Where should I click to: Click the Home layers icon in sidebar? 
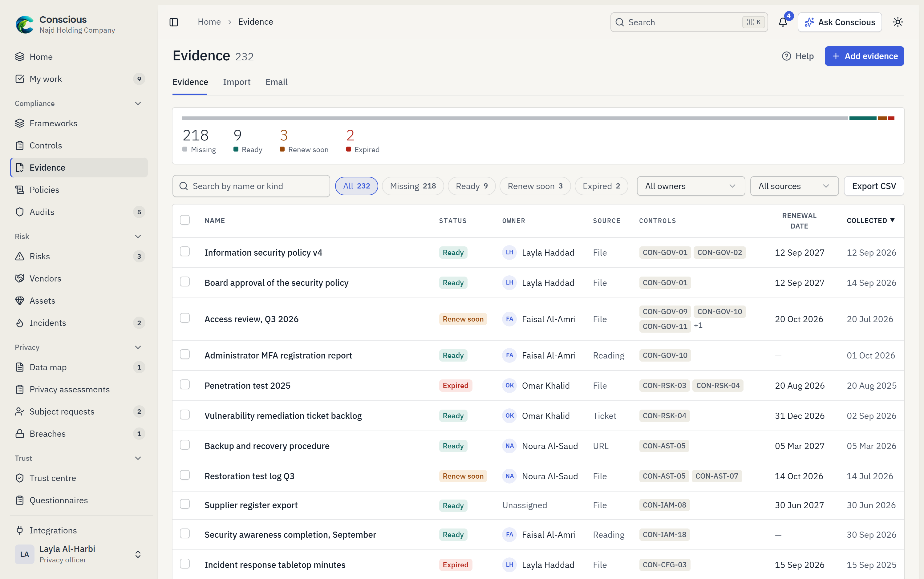pyautogui.click(x=19, y=57)
